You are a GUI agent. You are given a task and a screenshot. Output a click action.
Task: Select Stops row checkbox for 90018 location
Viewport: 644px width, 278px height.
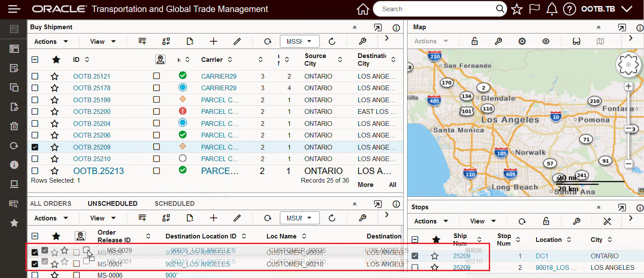pyautogui.click(x=415, y=268)
